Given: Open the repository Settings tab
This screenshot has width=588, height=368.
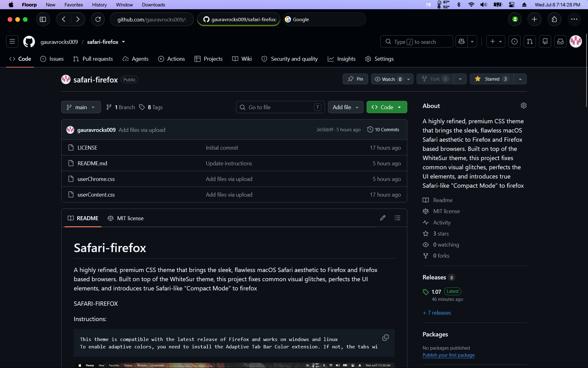Looking at the screenshot, I should (379, 59).
